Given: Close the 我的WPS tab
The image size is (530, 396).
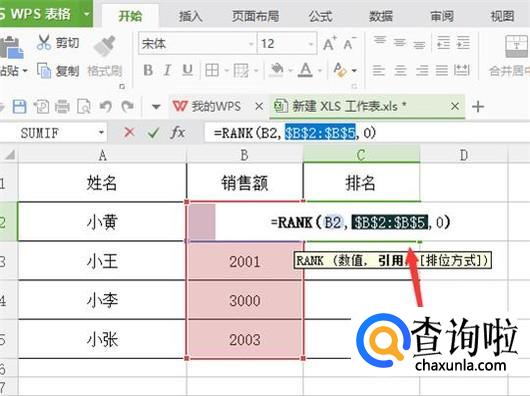Looking at the screenshot, I should [x=259, y=106].
